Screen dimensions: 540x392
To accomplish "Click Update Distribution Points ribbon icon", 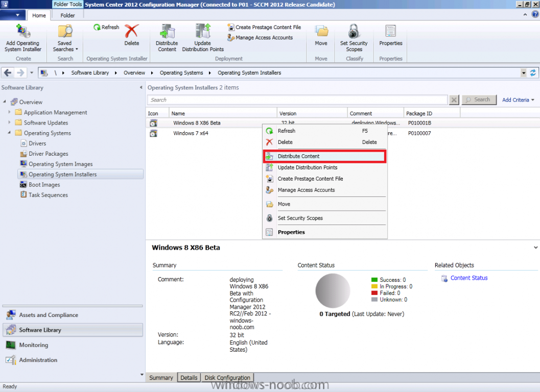I will pos(203,31).
